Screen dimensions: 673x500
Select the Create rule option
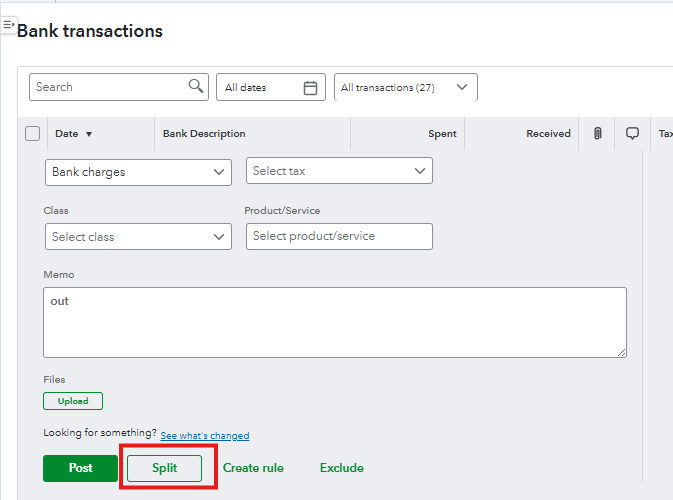pyautogui.click(x=253, y=468)
